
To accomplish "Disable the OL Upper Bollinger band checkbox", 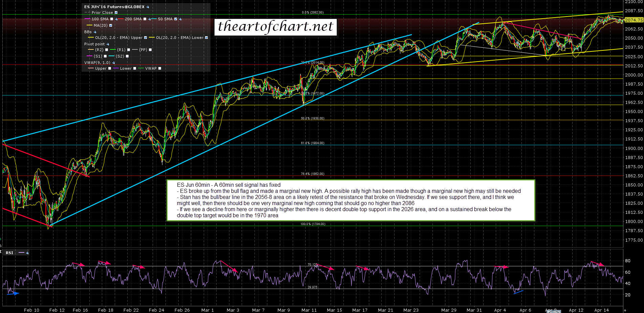I will (x=146, y=38).
